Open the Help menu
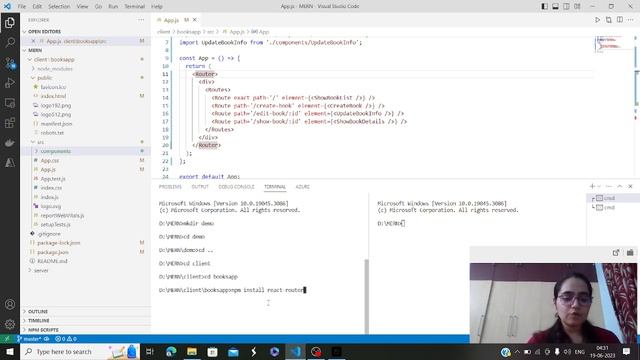The width and height of the screenshot is (640, 360). [x=157, y=7]
